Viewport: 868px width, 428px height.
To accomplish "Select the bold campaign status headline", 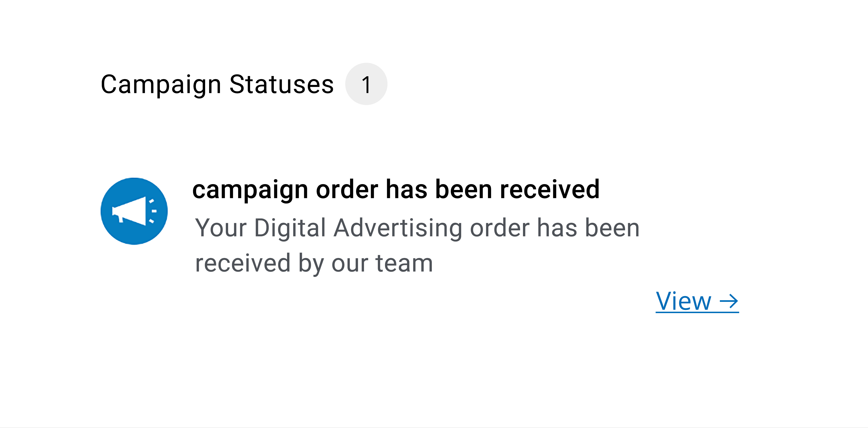I will click(396, 190).
